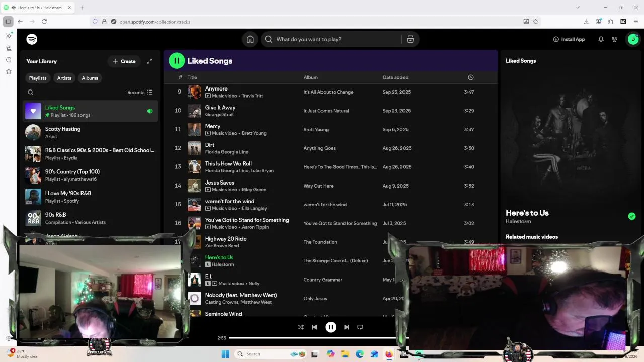Select the Artists filter chip

pyautogui.click(x=64, y=78)
